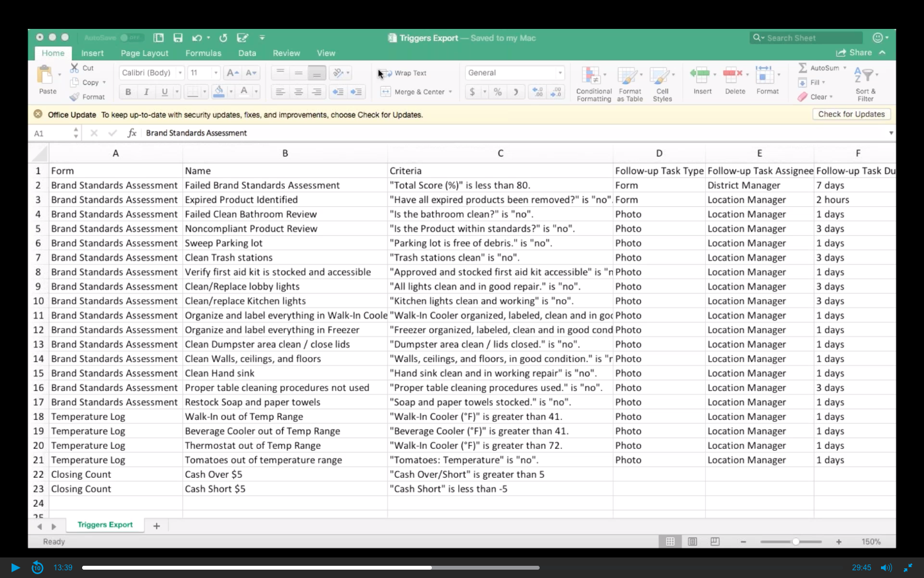Click the Cut scissors icon

[x=75, y=67]
